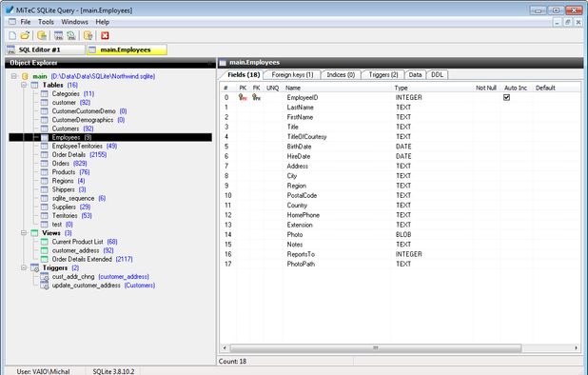Click the Products table icon
Screen dimensions: 588x375
tap(45, 172)
